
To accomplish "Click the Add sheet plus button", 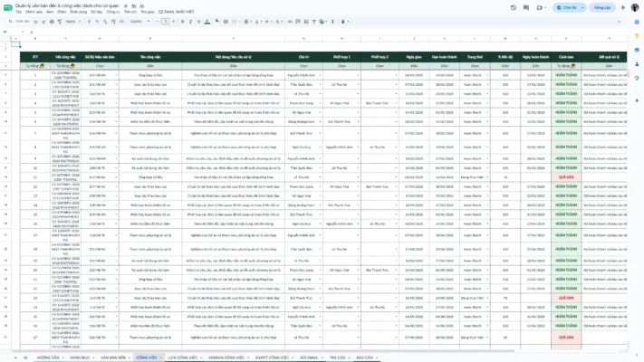I will (x=15, y=357).
